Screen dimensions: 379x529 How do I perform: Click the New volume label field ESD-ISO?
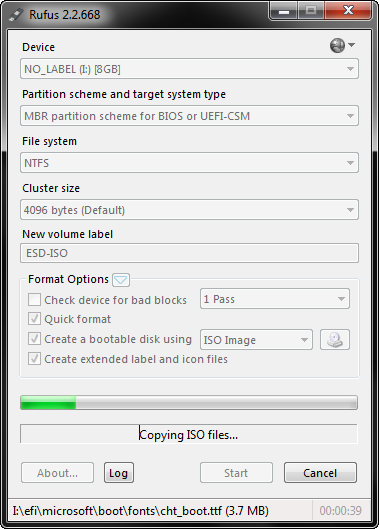(x=189, y=253)
